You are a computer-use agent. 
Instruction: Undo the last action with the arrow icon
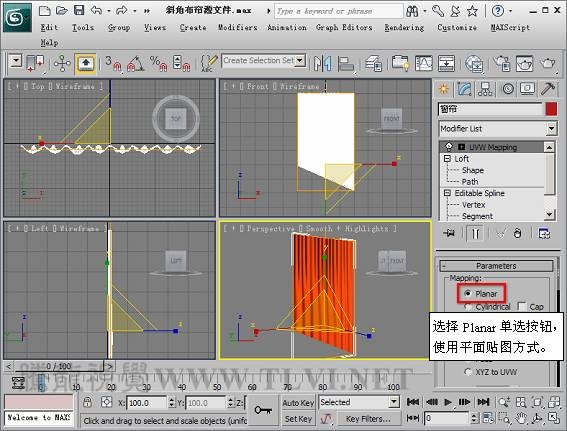tap(96, 10)
